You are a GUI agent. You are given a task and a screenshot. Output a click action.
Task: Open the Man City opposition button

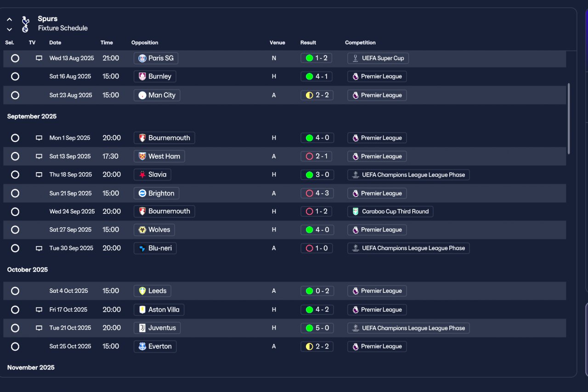[x=157, y=95]
